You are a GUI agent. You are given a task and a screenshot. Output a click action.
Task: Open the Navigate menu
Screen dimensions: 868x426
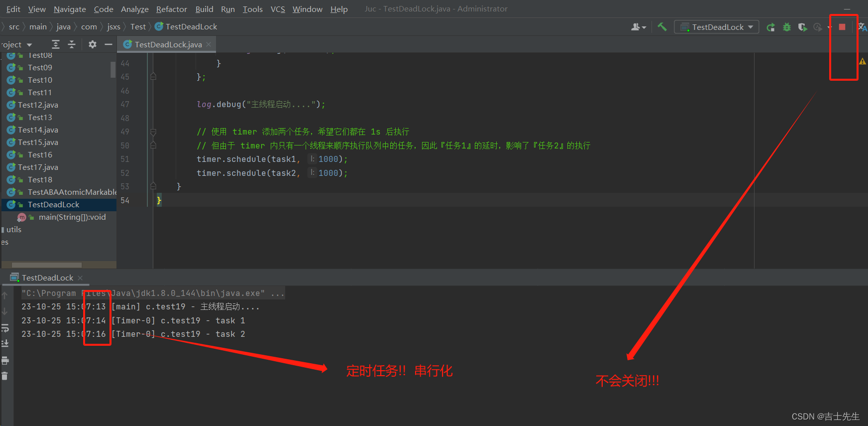(70, 9)
